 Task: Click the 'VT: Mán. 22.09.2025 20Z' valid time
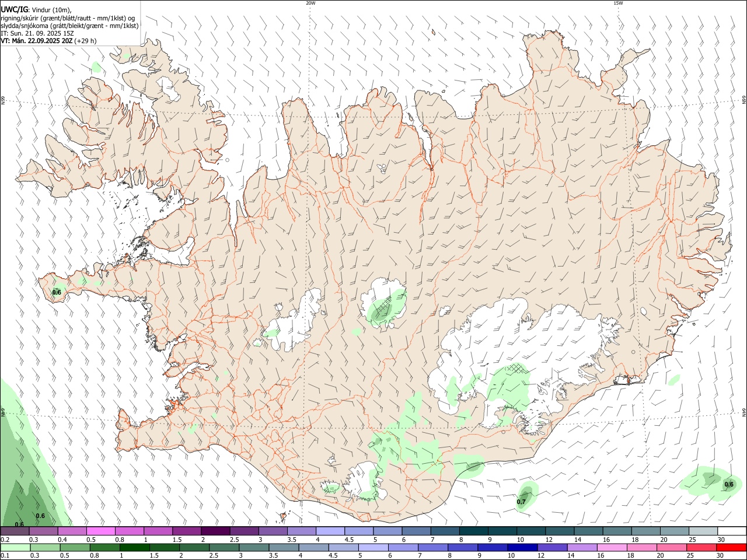pos(36,41)
